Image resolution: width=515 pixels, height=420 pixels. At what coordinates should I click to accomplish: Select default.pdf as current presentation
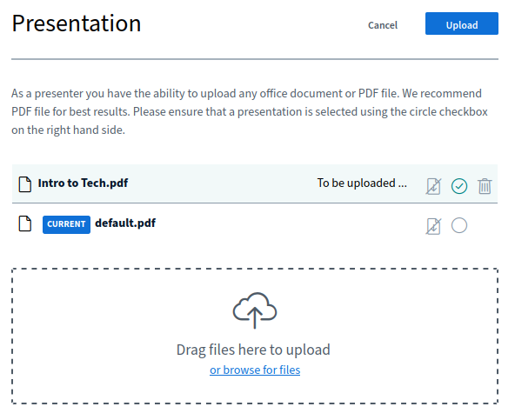[x=459, y=225]
